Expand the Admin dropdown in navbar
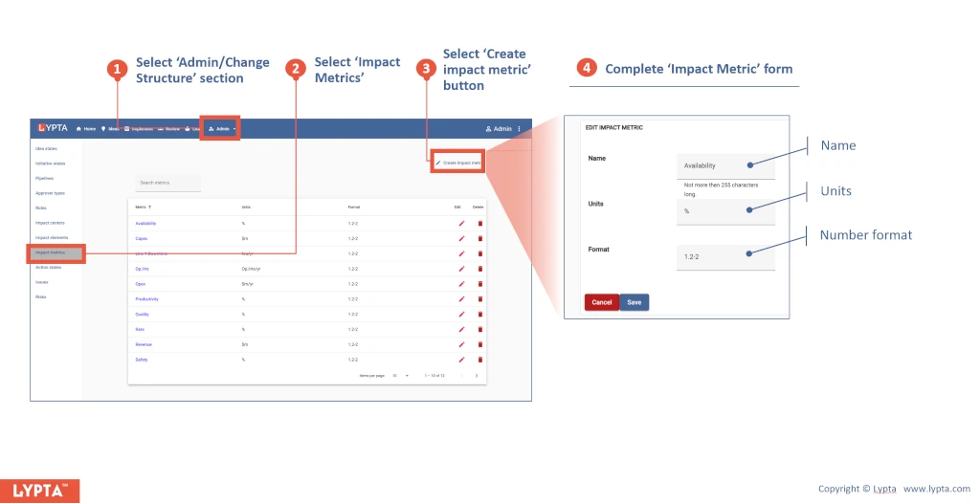 point(222,129)
